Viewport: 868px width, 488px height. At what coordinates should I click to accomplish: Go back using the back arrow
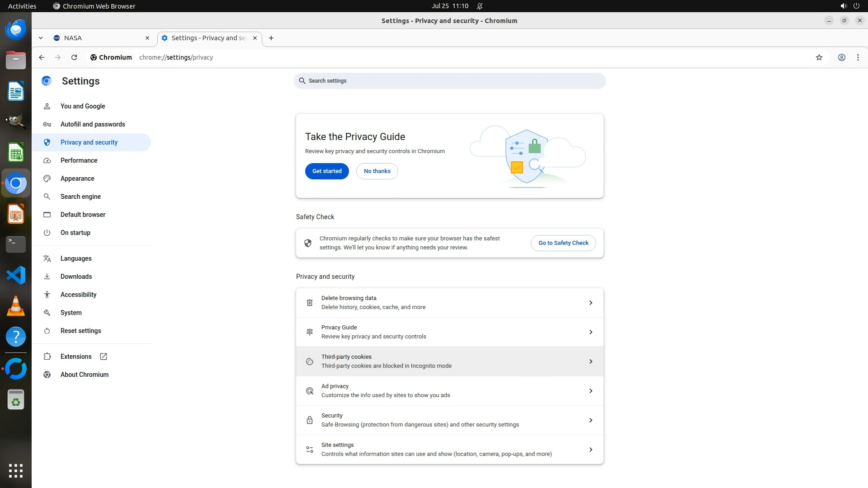tap(42, 57)
